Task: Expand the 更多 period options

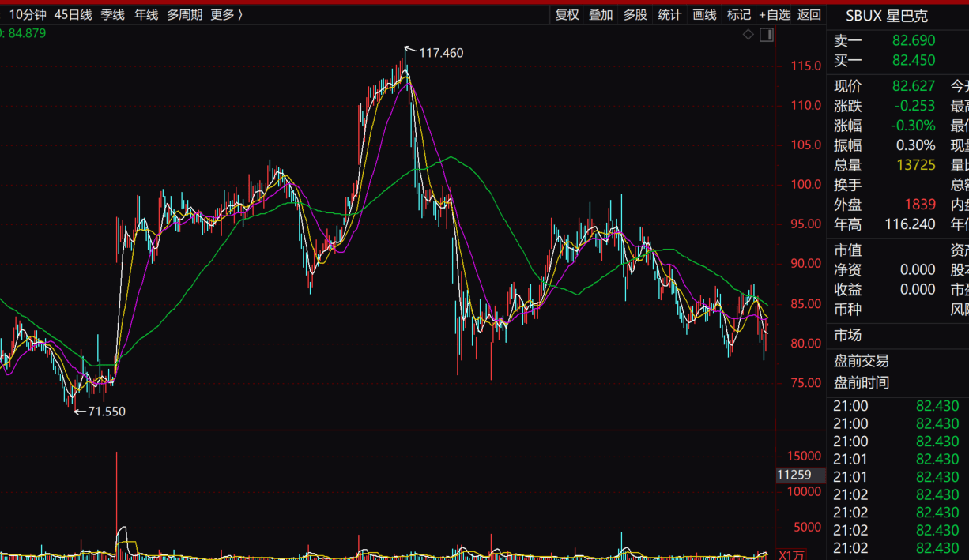Action: tap(227, 14)
